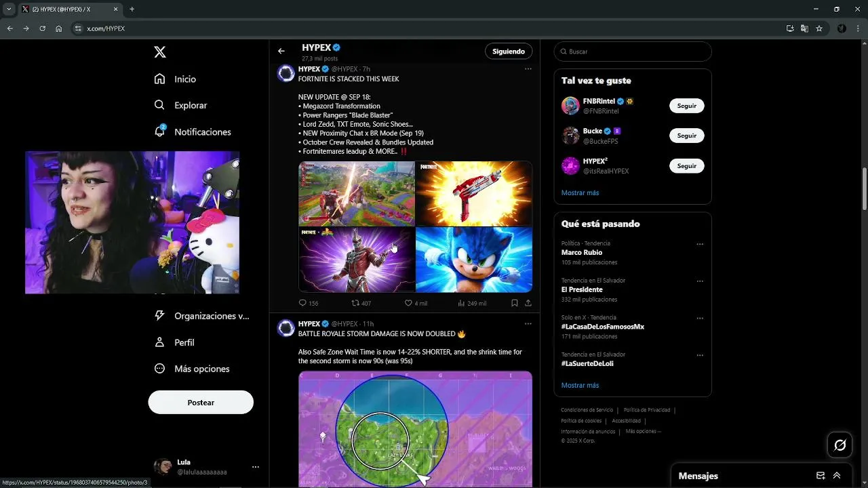This screenshot has width=868, height=488.
Task: Reload page in browser toolbar
Action: [42, 28]
